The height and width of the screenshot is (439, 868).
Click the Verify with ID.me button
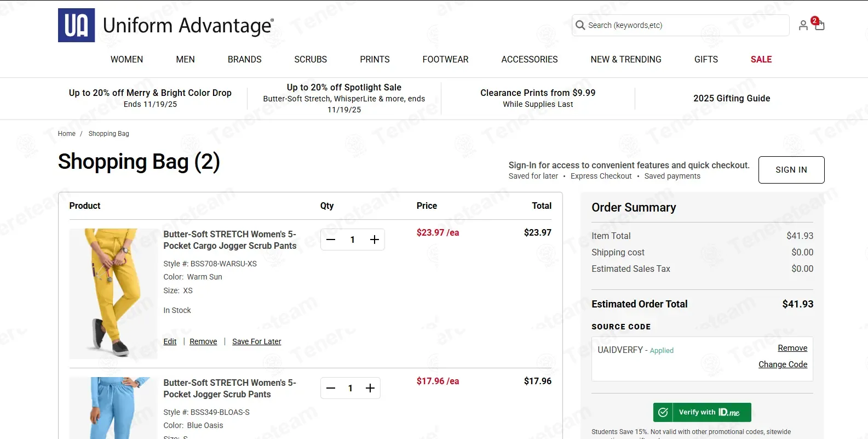[x=702, y=412]
